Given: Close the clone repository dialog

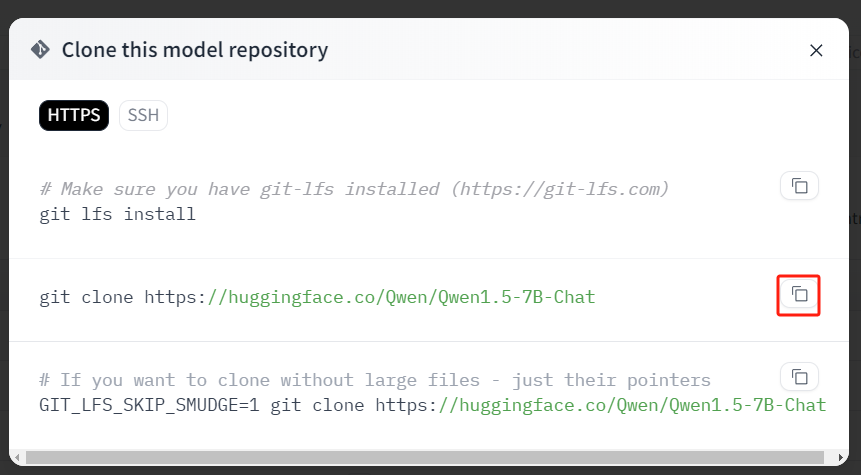Looking at the screenshot, I should (x=816, y=51).
